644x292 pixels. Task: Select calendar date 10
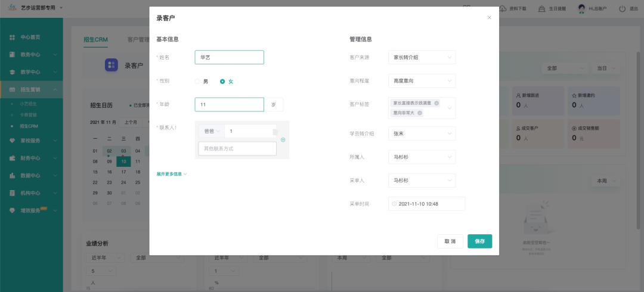[123, 161]
